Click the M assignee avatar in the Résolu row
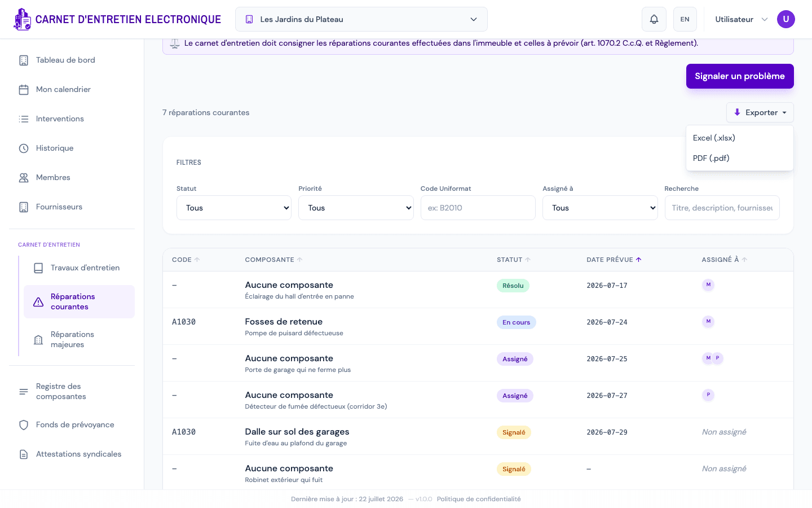 [708, 284]
